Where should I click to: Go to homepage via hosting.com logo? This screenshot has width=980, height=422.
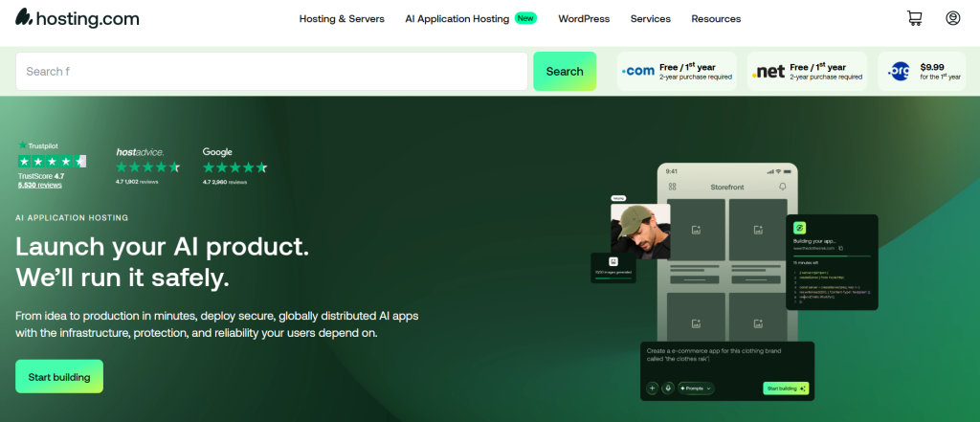pos(77,18)
